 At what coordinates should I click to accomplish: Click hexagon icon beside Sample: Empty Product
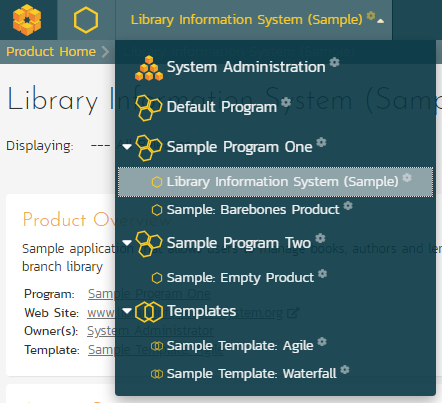[157, 278]
